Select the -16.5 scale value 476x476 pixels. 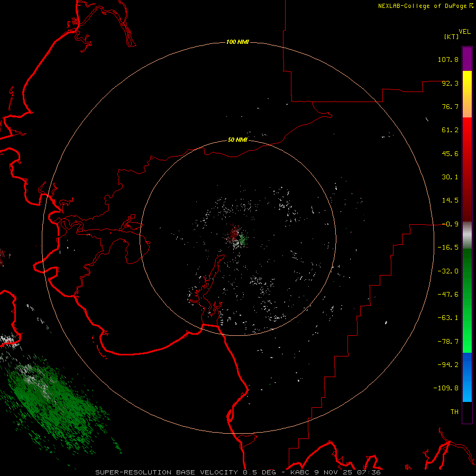[x=448, y=248]
